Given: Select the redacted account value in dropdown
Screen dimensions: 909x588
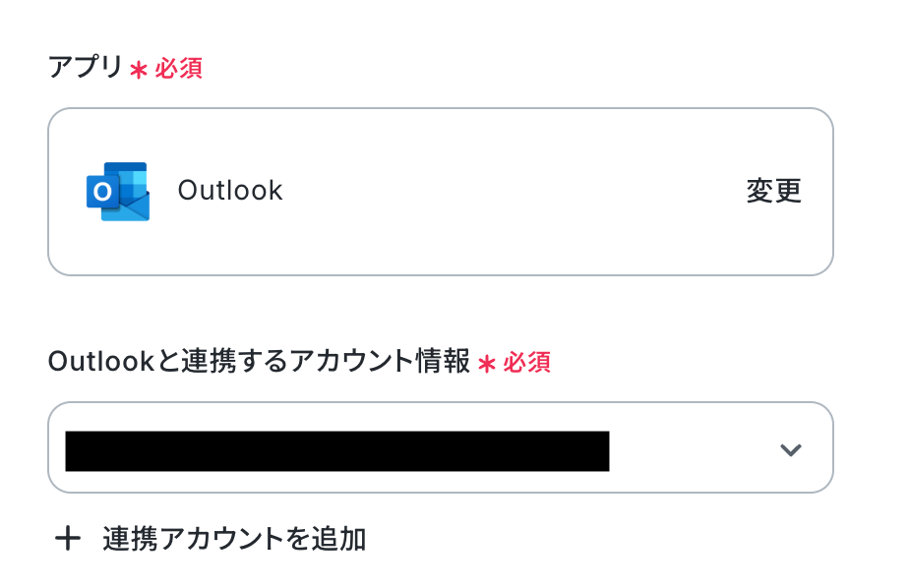Looking at the screenshot, I should (x=336, y=450).
